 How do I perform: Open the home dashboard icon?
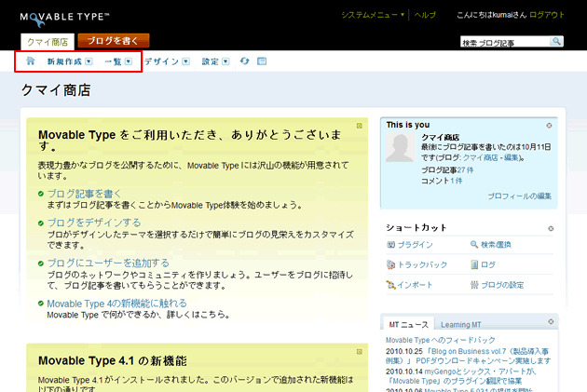(31, 61)
